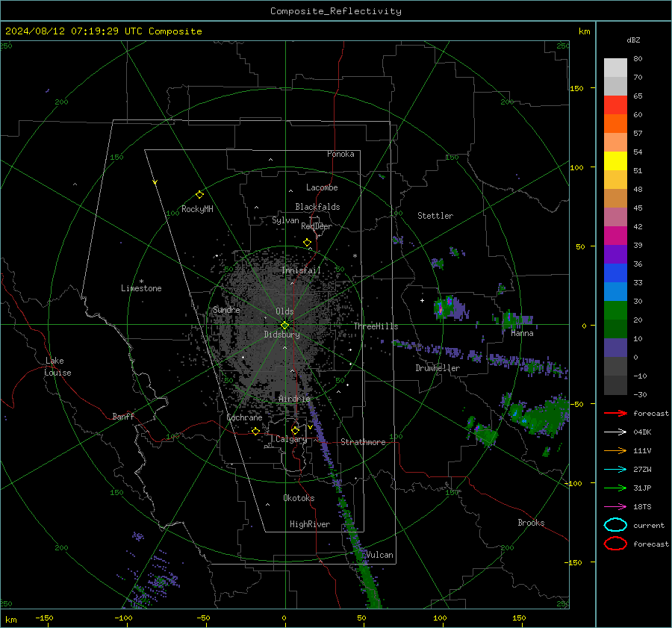
Task: Click the yellow diamond marker above Calgary
Action: click(x=295, y=430)
